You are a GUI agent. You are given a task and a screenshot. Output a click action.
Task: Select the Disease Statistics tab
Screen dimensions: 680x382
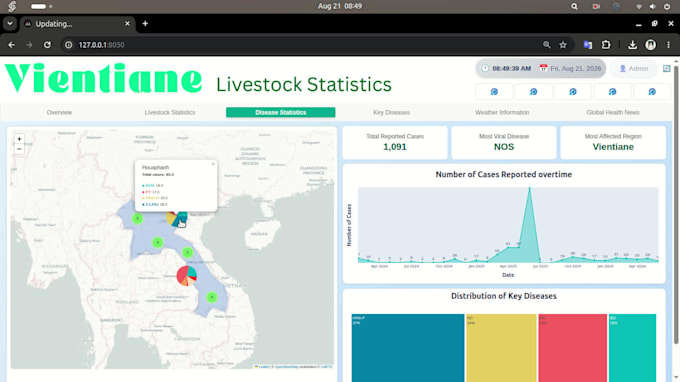pos(281,112)
